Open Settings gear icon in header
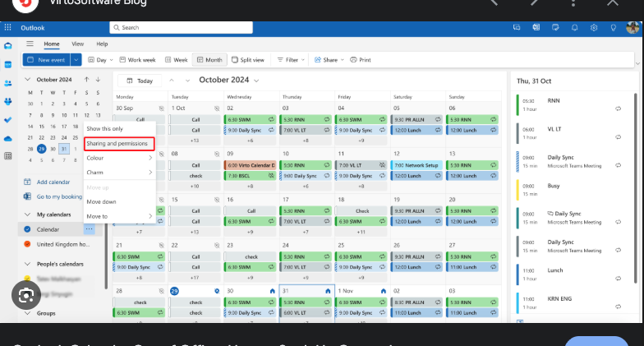Viewport: 644px width, 346px height. click(x=594, y=28)
